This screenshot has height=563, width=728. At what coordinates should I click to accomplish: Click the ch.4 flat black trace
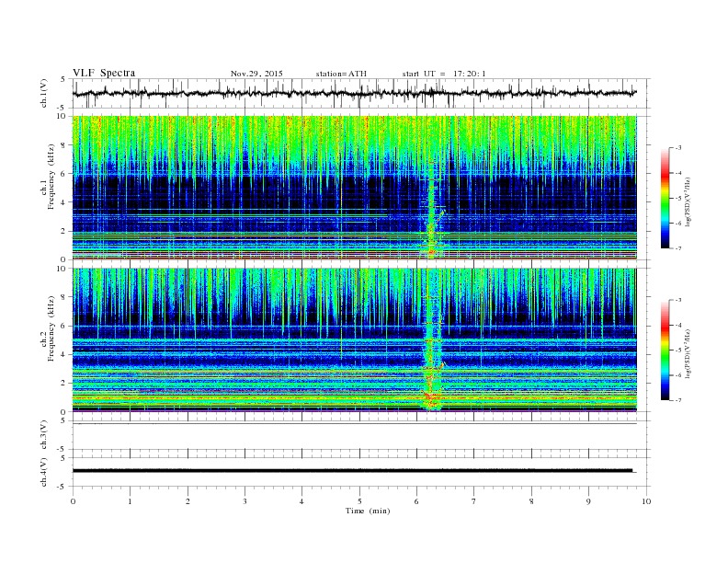(x=353, y=471)
